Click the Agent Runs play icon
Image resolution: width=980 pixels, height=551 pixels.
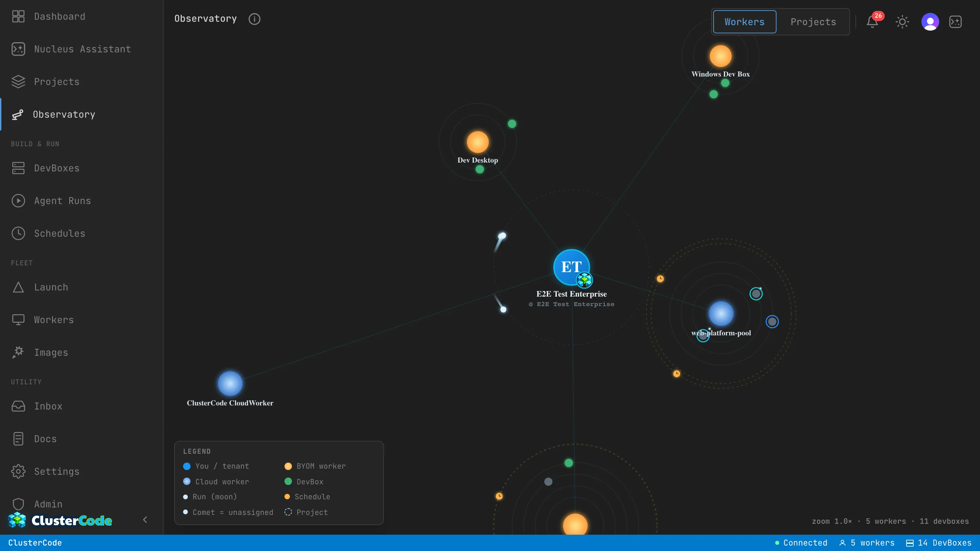[x=18, y=201]
